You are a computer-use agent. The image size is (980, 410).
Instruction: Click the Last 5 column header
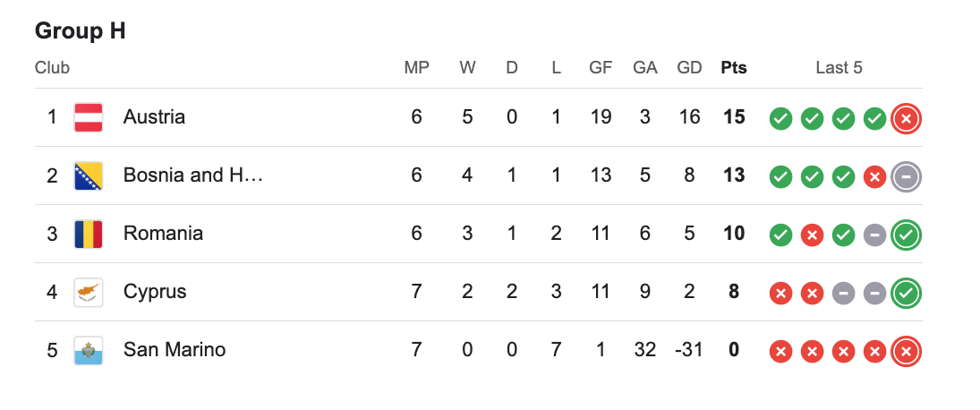pyautogui.click(x=839, y=68)
